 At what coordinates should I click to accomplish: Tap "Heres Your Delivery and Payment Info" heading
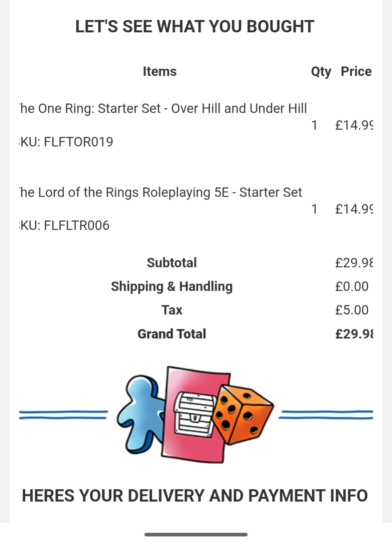point(195,495)
